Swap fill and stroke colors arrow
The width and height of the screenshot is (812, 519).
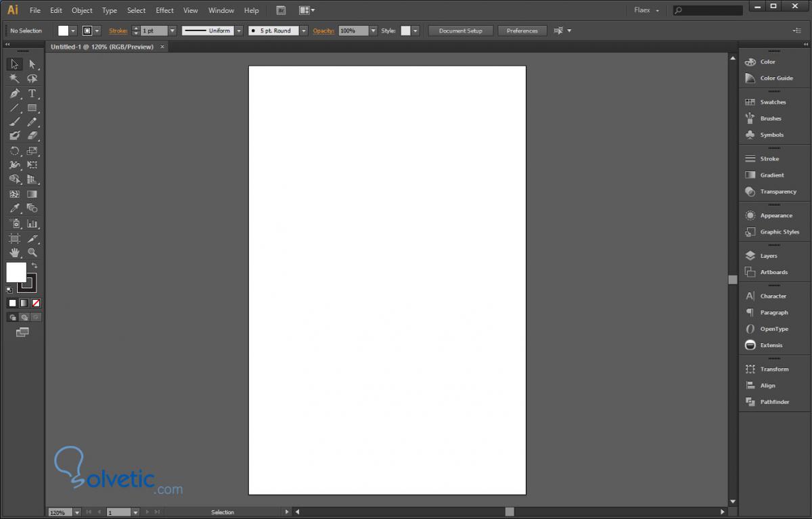[35, 265]
